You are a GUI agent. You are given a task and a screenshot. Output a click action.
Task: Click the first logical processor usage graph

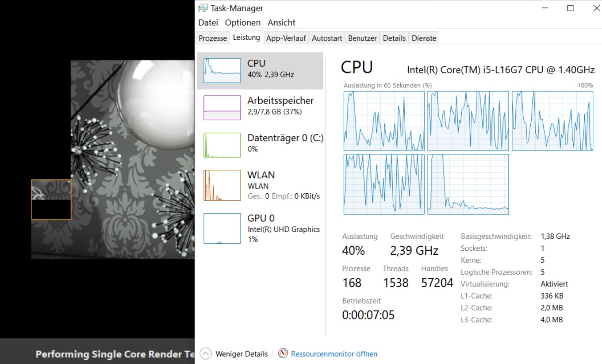[383, 120]
